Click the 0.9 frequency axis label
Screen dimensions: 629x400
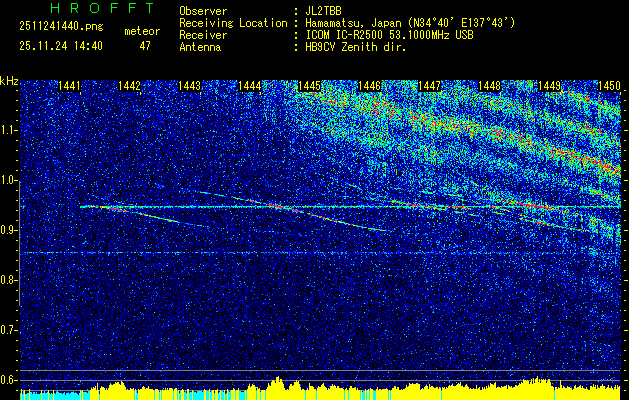click(x=9, y=230)
